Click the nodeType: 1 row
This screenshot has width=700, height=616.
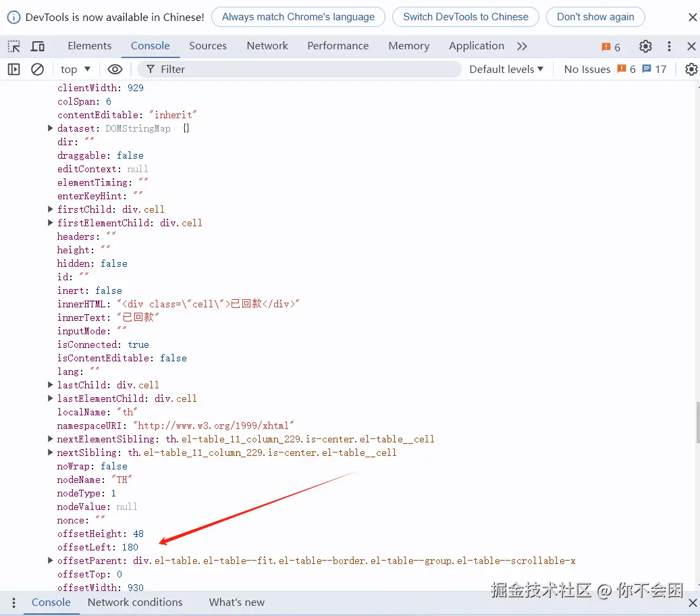click(x=86, y=493)
